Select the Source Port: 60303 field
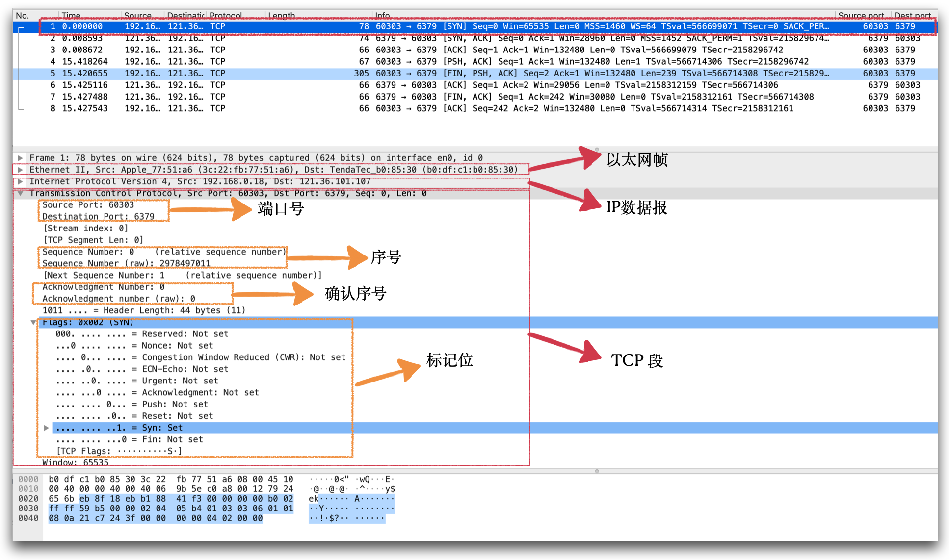This screenshot has width=949, height=560. click(x=88, y=205)
